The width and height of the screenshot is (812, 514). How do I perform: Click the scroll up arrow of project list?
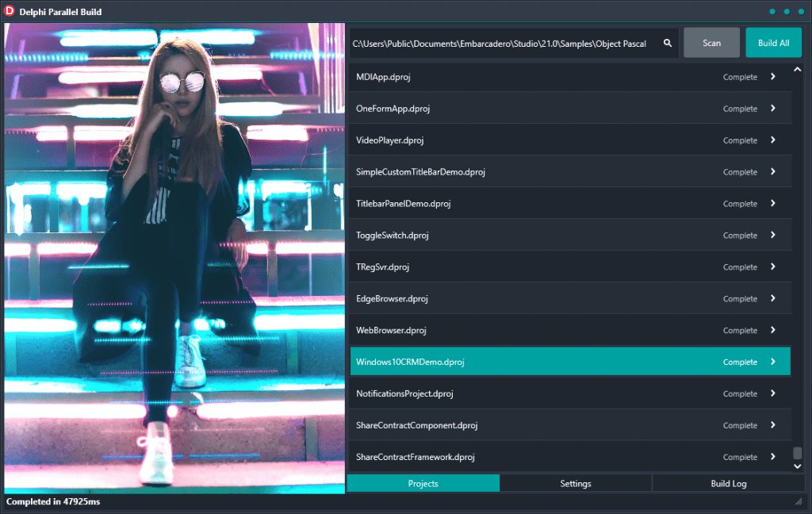798,70
